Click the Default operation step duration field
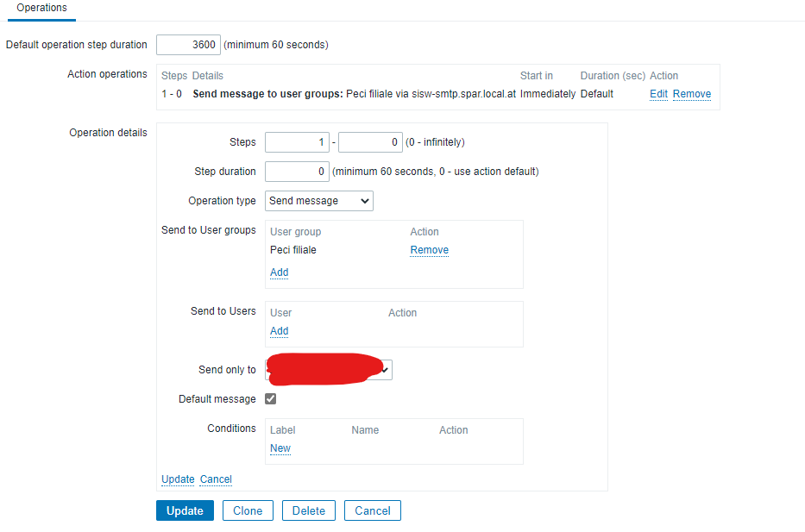 (x=188, y=44)
